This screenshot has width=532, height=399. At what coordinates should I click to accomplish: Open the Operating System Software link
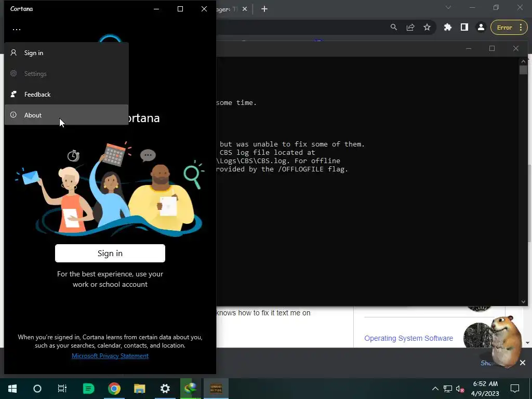pyautogui.click(x=408, y=338)
